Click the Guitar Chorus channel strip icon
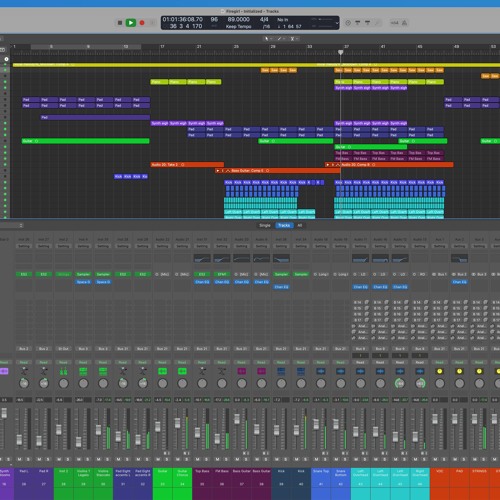 pos(182,371)
